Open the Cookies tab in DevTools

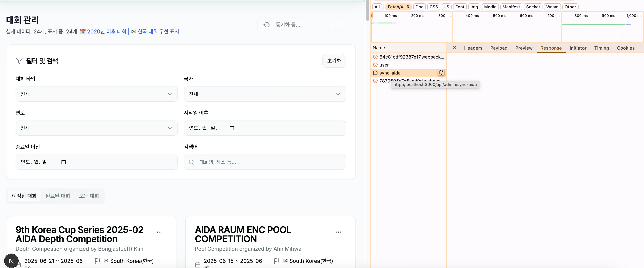(x=626, y=48)
